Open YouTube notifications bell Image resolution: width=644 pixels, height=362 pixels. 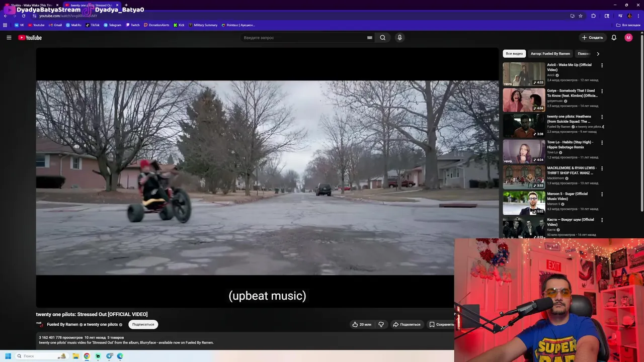[x=614, y=38]
